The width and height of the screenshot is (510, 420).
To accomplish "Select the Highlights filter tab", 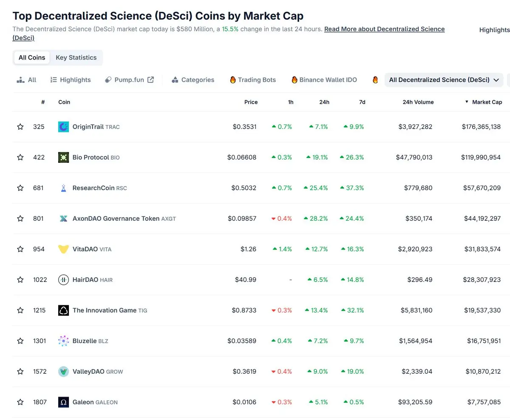I will click(71, 80).
